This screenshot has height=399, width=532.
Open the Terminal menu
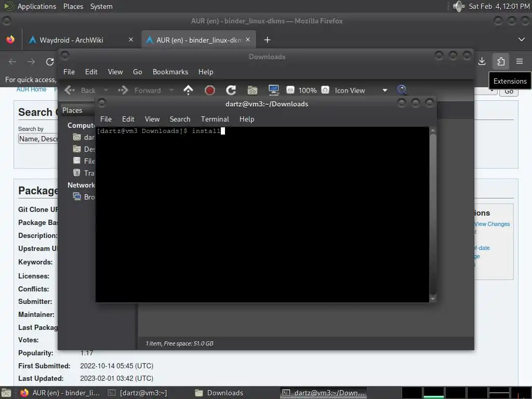[215, 119]
